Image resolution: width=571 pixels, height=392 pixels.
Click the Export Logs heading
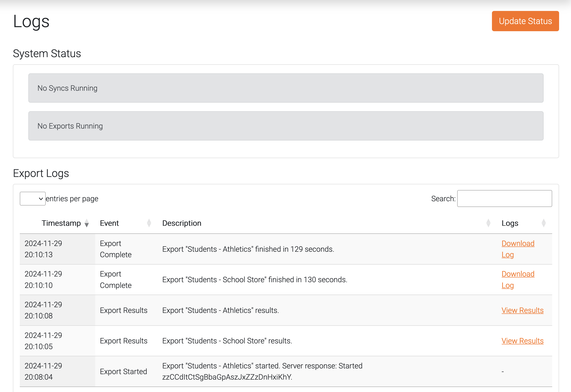pyautogui.click(x=41, y=173)
